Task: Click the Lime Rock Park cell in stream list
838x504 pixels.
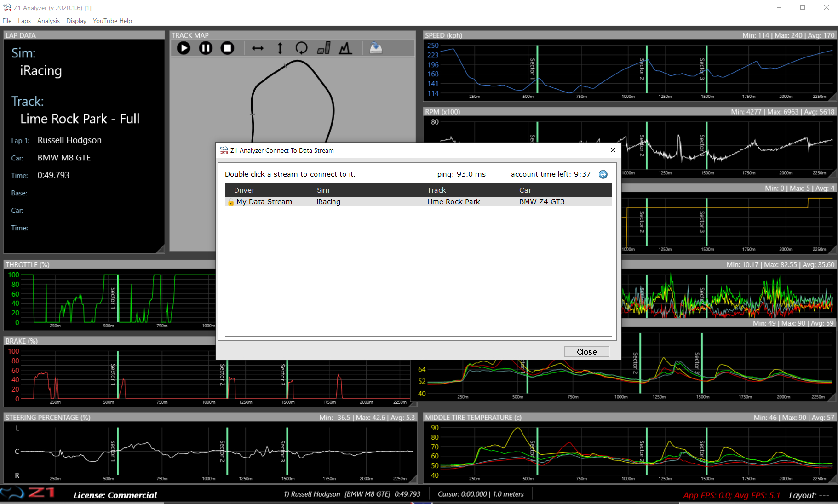Action: pos(453,202)
